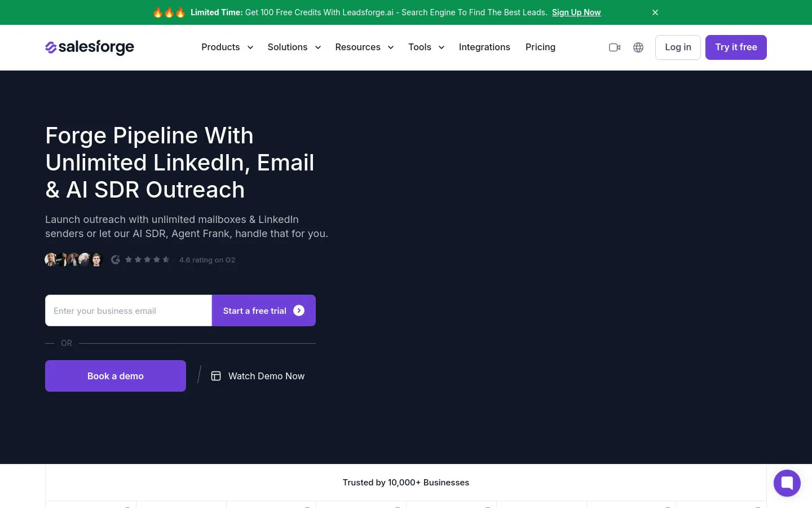The width and height of the screenshot is (812, 508).
Task: Dismiss the green promo banner
Action: coord(655,12)
